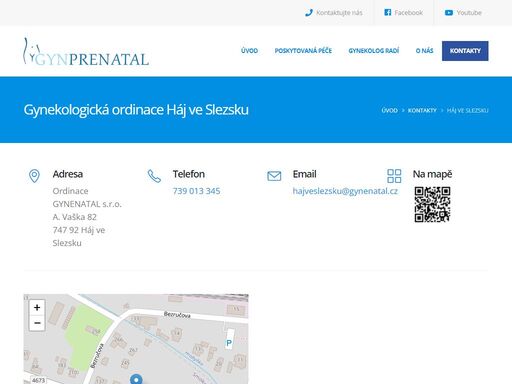Viewport: 512px width, 384px height.
Task: Click the hajveslezsku@gynenatal.cz email link
Action: point(345,191)
